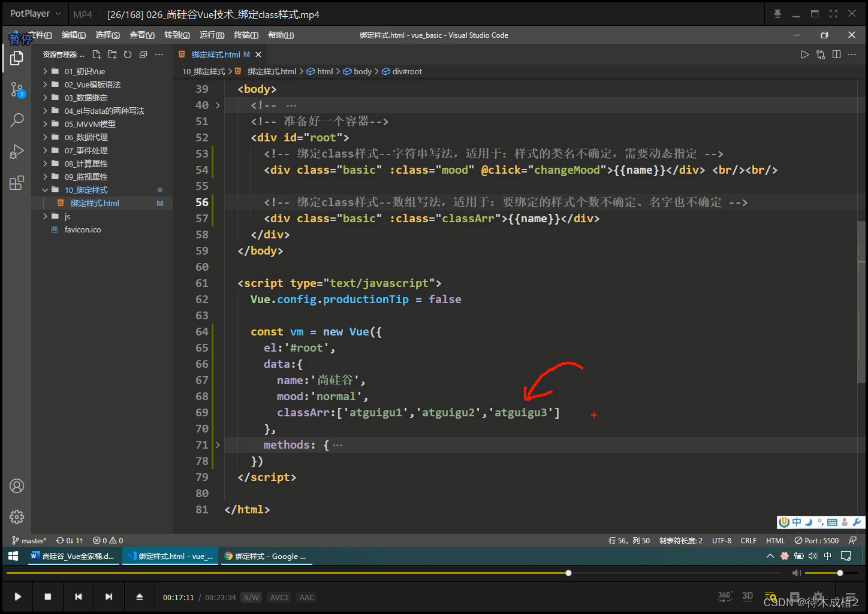Open the 查看(V) menu
The width and height of the screenshot is (868, 614).
coord(142,35)
